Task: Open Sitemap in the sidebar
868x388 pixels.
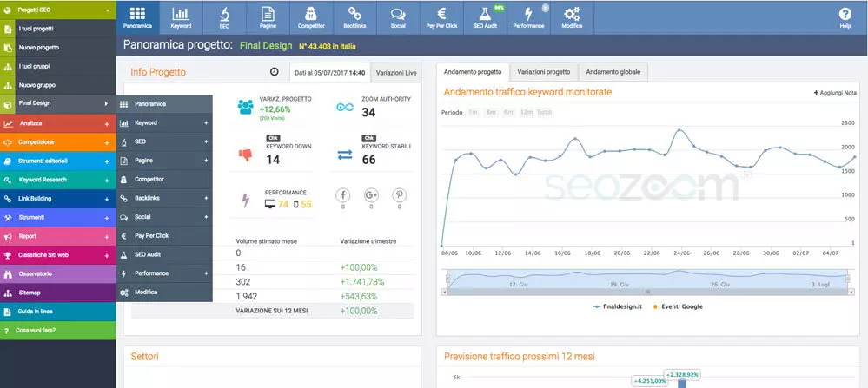Action: tap(58, 293)
